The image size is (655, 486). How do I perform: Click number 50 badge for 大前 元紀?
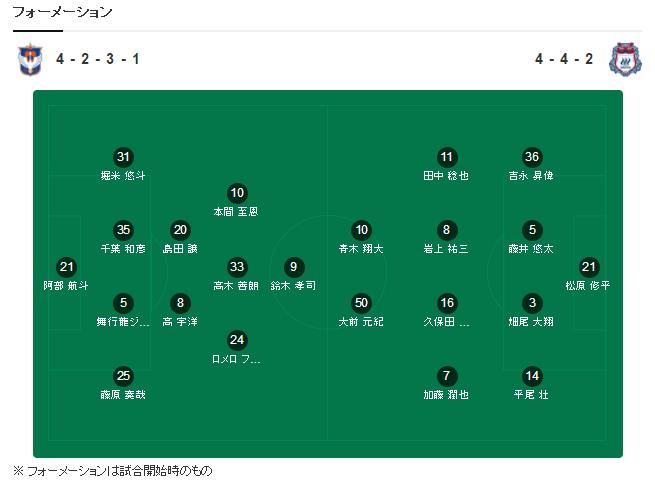pos(362,303)
